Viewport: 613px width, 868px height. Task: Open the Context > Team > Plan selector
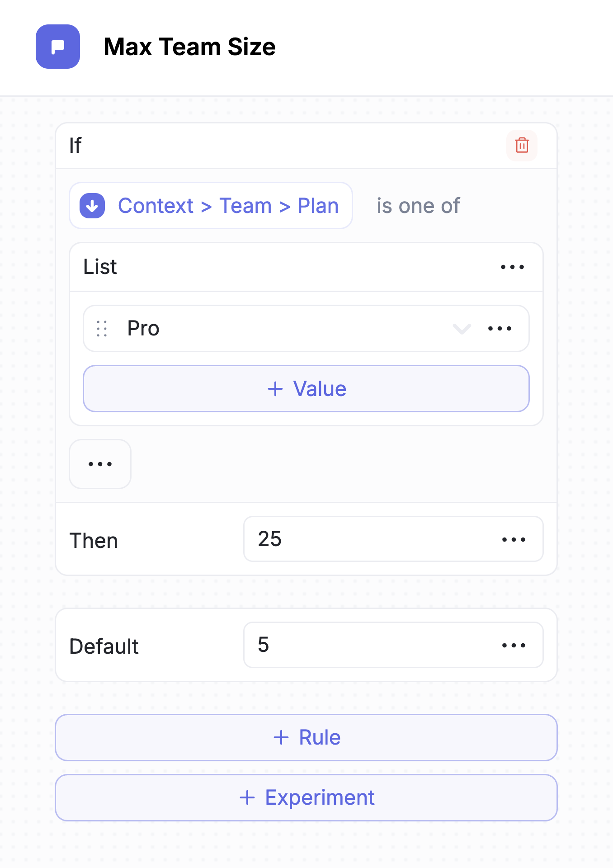coord(228,206)
